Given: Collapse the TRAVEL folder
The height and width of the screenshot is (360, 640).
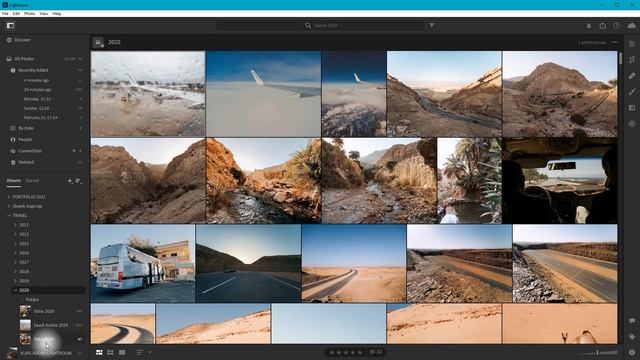Looking at the screenshot, I should [x=9, y=216].
